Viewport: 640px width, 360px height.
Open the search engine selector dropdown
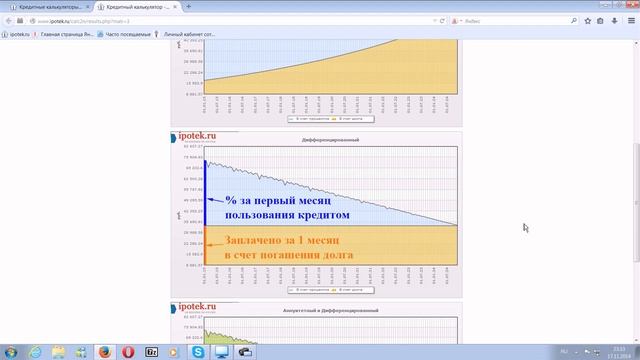456,21
